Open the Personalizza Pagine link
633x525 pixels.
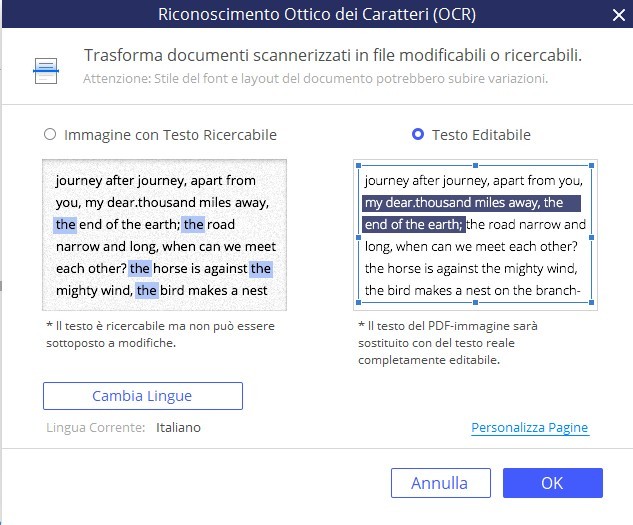529,428
